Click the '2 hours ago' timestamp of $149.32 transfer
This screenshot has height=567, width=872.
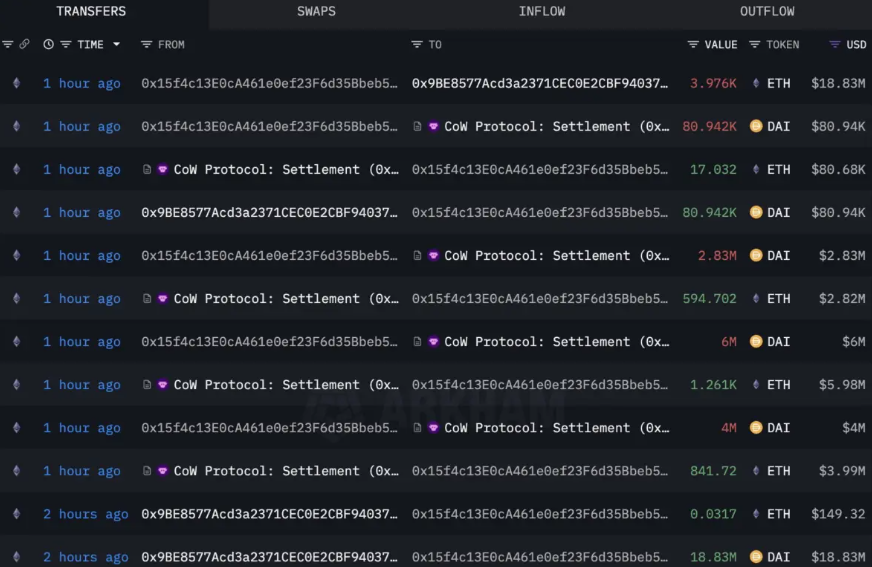[x=85, y=514]
